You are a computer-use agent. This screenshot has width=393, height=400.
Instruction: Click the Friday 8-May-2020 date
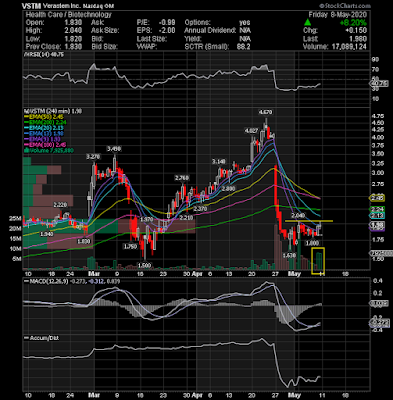337,14
